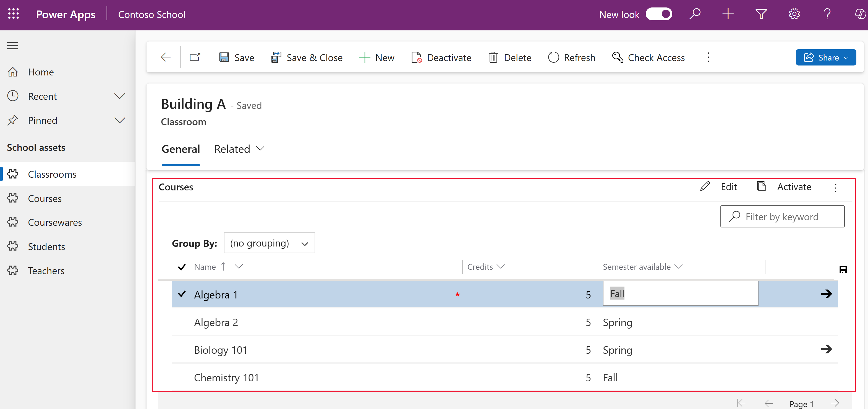Toggle the New look switch
The height and width of the screenshot is (409, 868).
(660, 14)
